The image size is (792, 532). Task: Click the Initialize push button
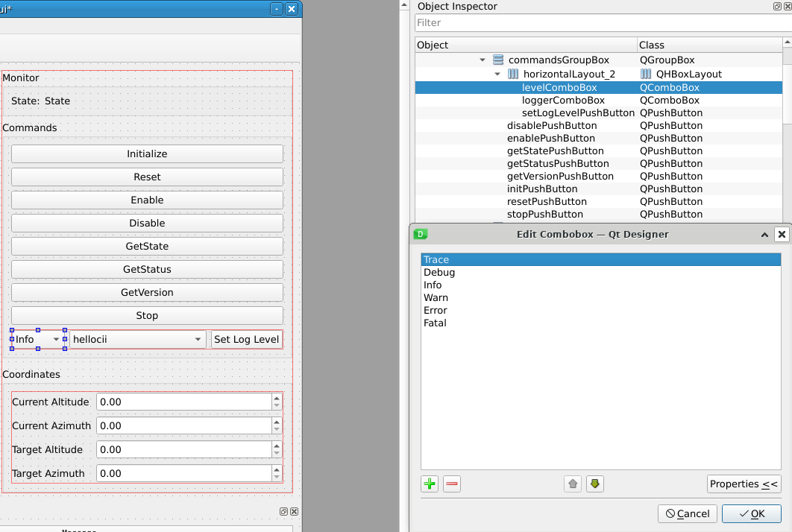click(147, 154)
